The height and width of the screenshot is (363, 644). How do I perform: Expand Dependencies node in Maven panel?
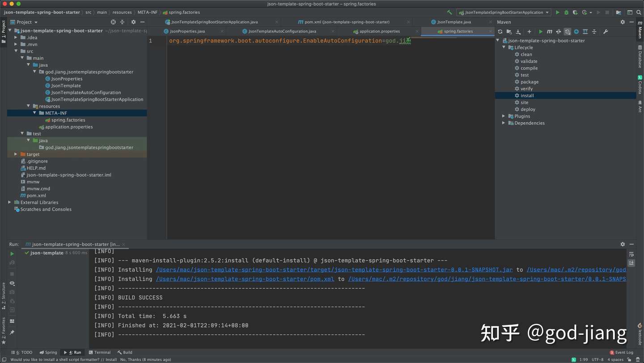504,123
